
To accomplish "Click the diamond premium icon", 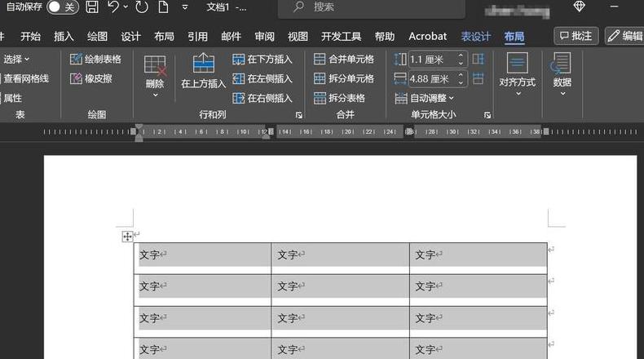I will pos(579,7).
